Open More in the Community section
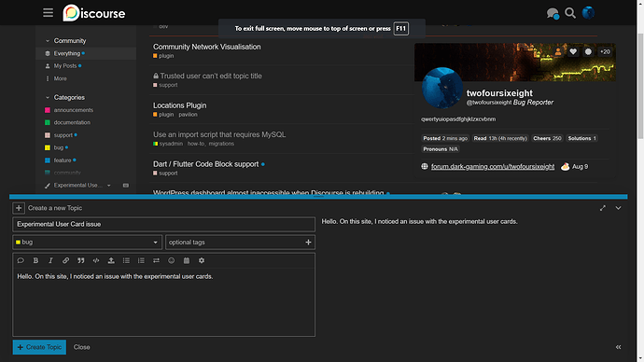The width and height of the screenshot is (644, 362). 60,78
